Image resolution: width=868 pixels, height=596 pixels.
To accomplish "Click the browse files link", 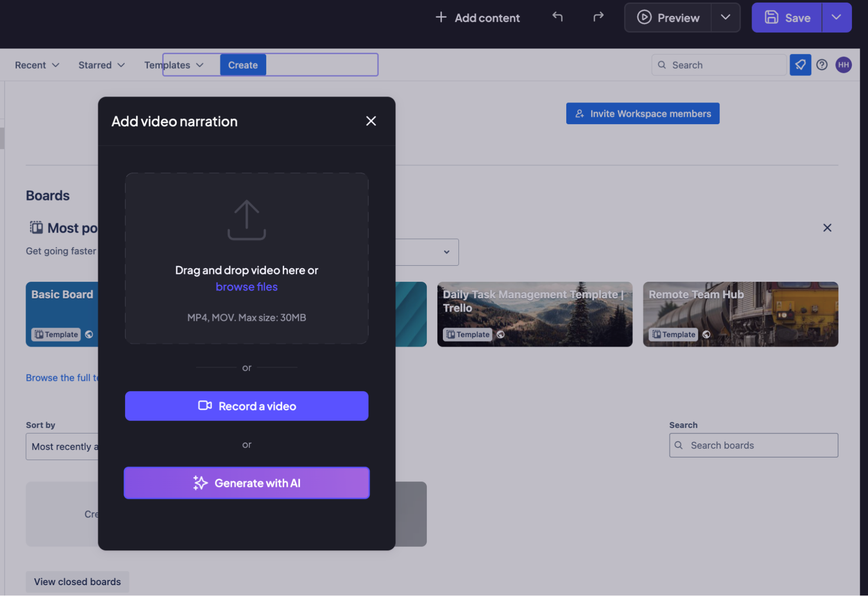I will (x=247, y=287).
